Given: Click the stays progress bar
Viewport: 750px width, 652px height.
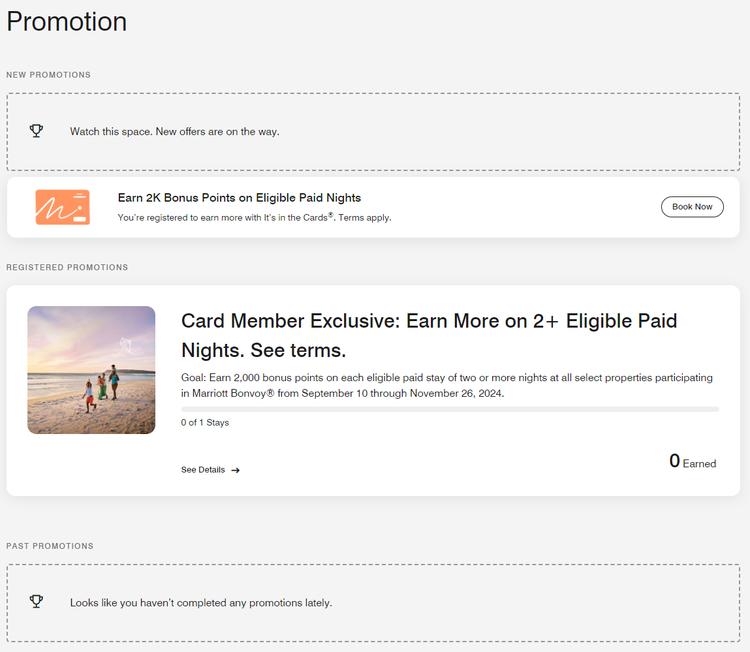Looking at the screenshot, I should pyautogui.click(x=449, y=409).
